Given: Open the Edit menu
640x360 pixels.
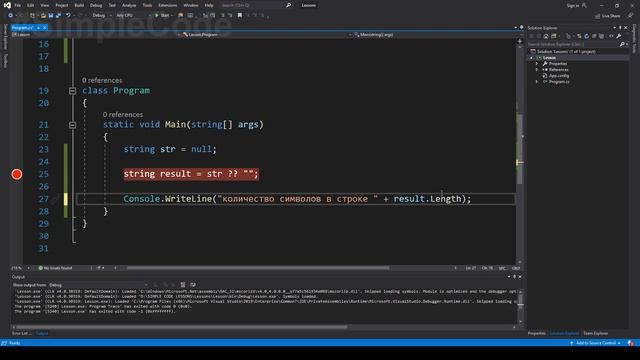Looking at the screenshot, I should click(31, 5).
